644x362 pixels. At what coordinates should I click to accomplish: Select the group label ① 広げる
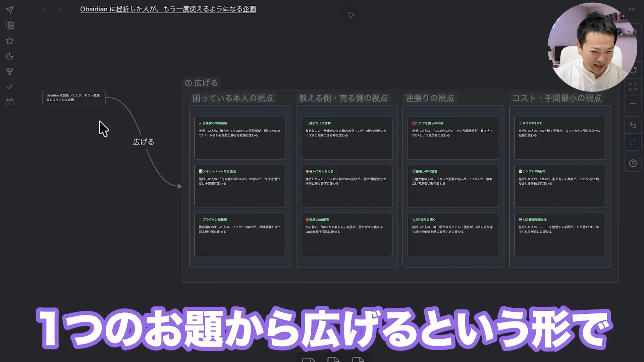[202, 83]
